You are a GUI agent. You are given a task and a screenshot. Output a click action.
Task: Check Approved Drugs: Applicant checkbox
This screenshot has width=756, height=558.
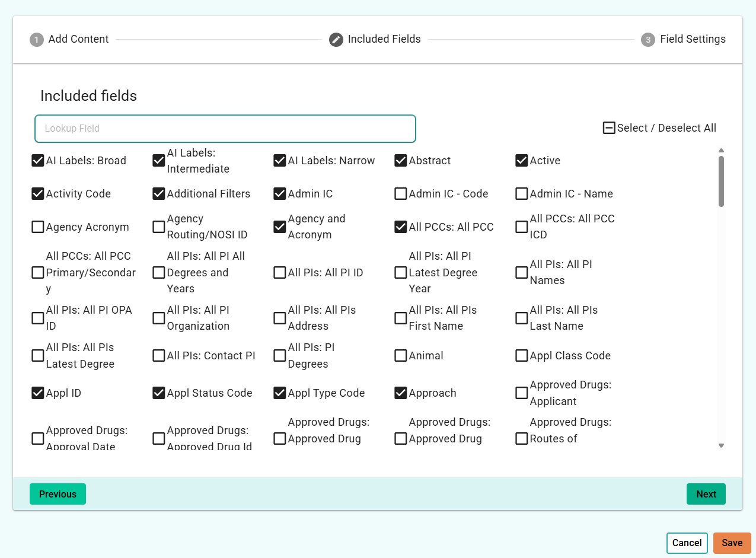point(522,393)
